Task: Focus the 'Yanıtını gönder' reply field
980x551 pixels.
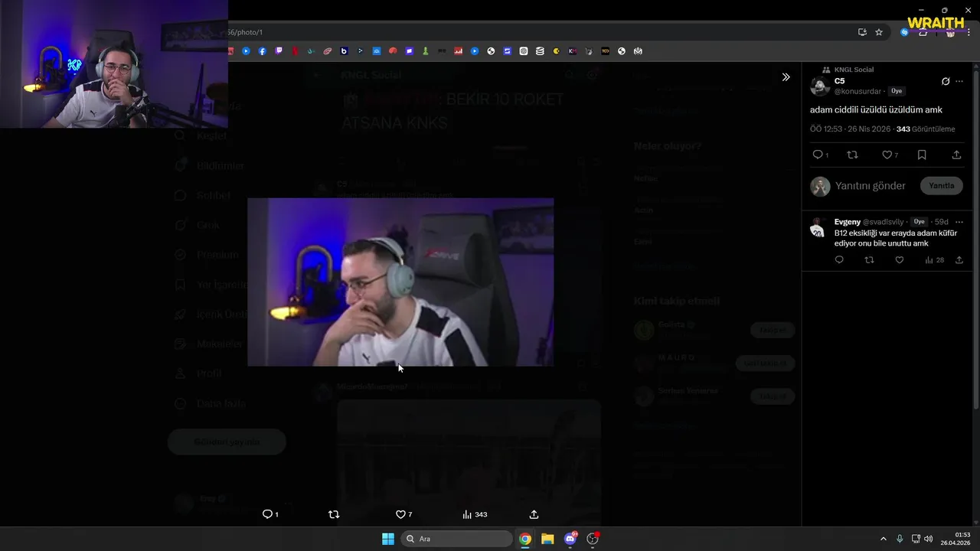Action: 871,186
